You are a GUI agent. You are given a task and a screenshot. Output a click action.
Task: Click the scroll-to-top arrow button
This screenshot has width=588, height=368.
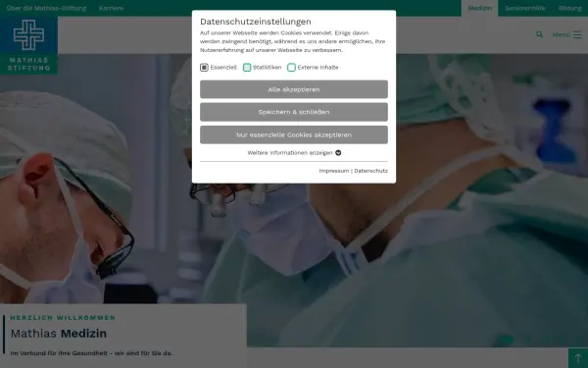click(578, 358)
